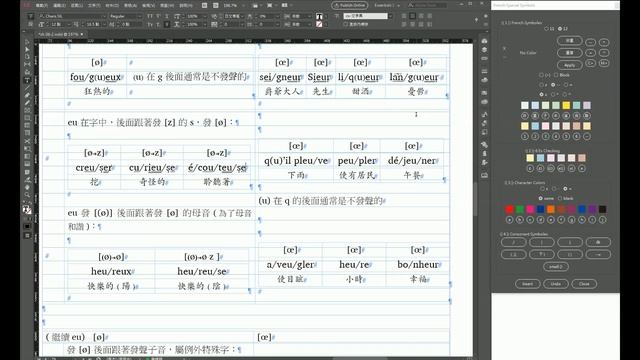The width and height of the screenshot is (640, 360).
Task: Click the text fill T icon in control panel
Action: [319, 16]
